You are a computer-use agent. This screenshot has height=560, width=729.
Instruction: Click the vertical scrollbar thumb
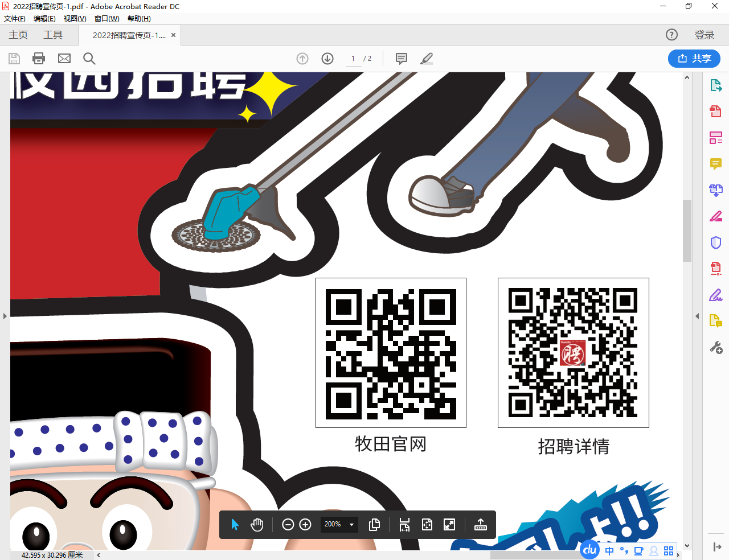[687, 230]
